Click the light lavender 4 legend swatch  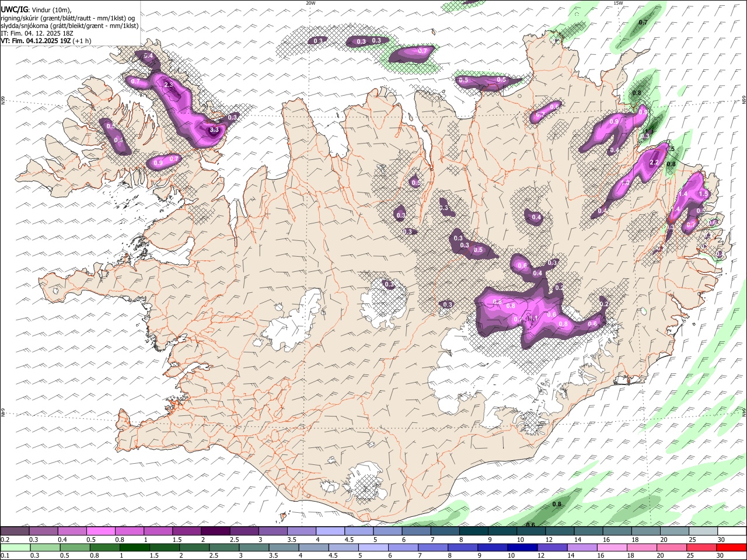click(x=330, y=531)
